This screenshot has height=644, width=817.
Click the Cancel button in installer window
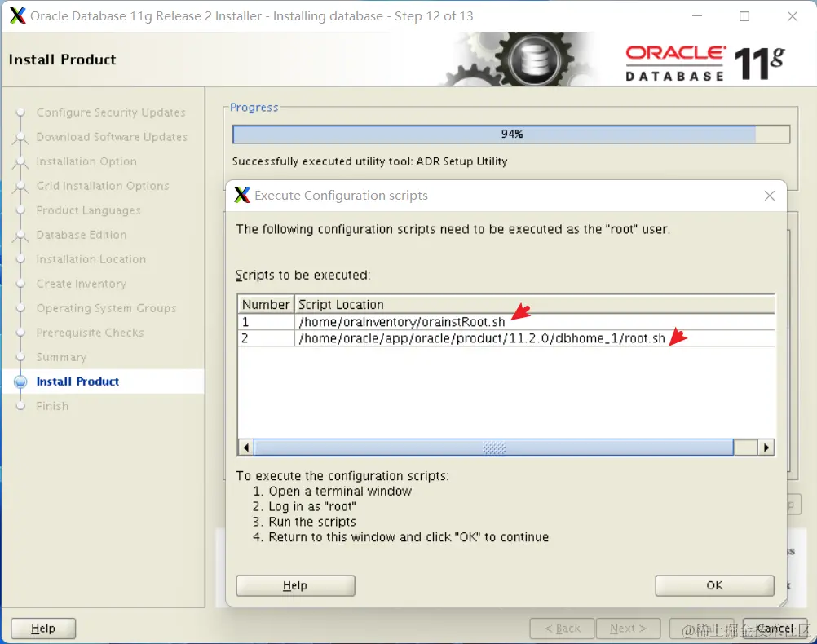(x=775, y=629)
